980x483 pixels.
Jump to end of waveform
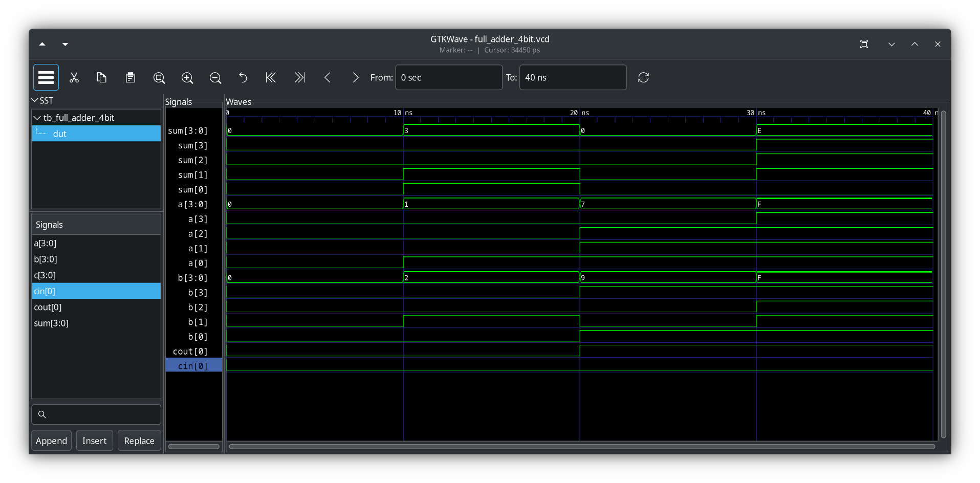(x=299, y=77)
